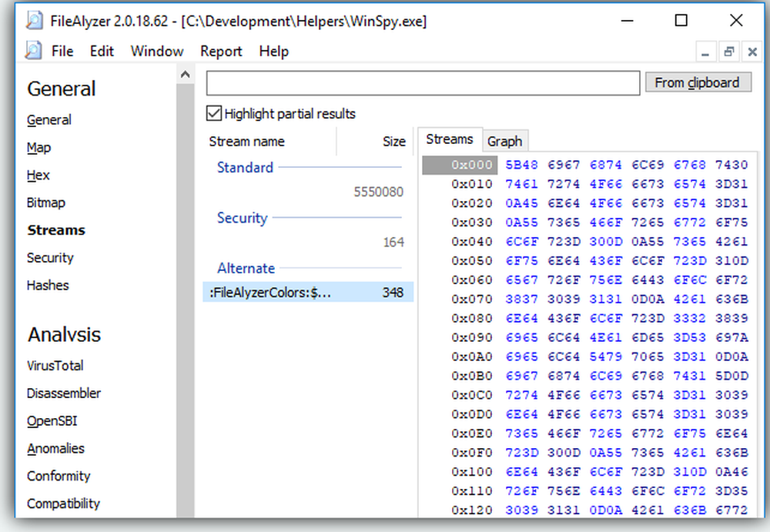Toggle Highlight partial results checkbox

[213, 113]
